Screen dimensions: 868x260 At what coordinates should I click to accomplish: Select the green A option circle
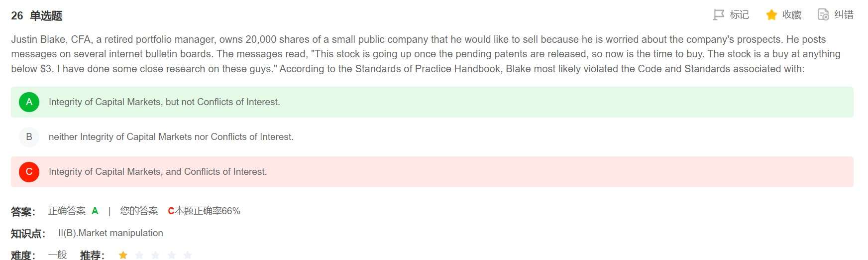[x=29, y=102]
